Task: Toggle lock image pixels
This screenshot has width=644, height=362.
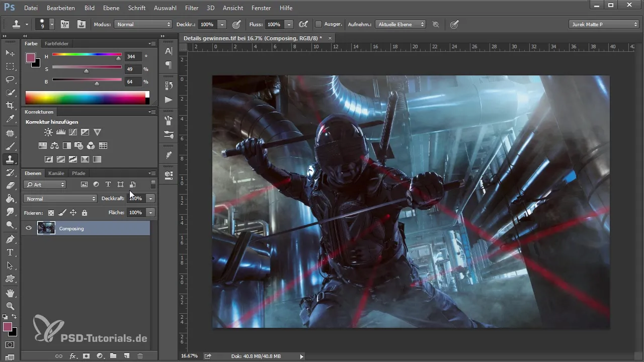Action: pos(62,213)
